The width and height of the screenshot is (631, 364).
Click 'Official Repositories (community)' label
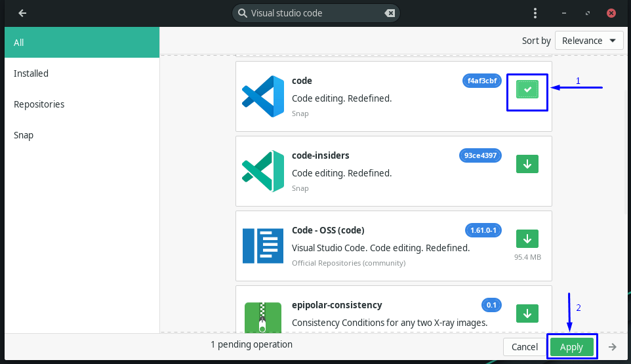tap(348, 263)
